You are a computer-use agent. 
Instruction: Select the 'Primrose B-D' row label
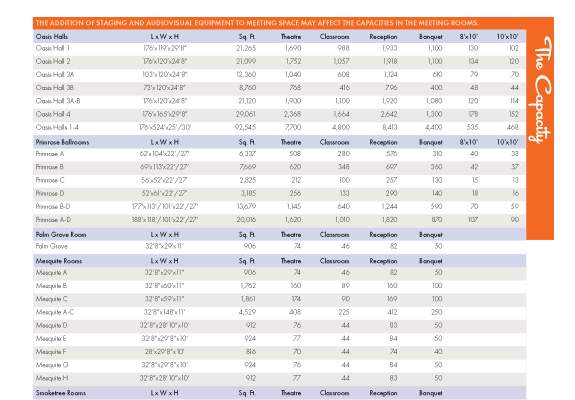[x=53, y=206]
